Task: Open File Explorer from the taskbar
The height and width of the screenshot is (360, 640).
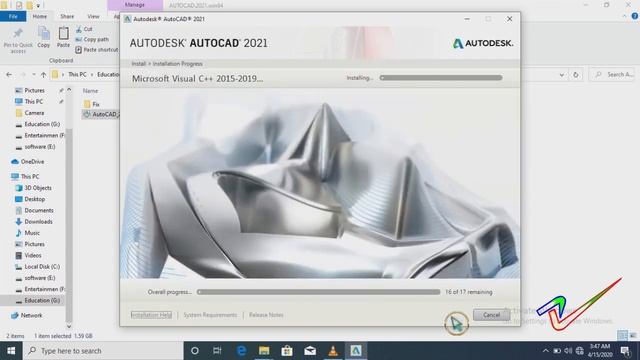Action: click(264, 351)
